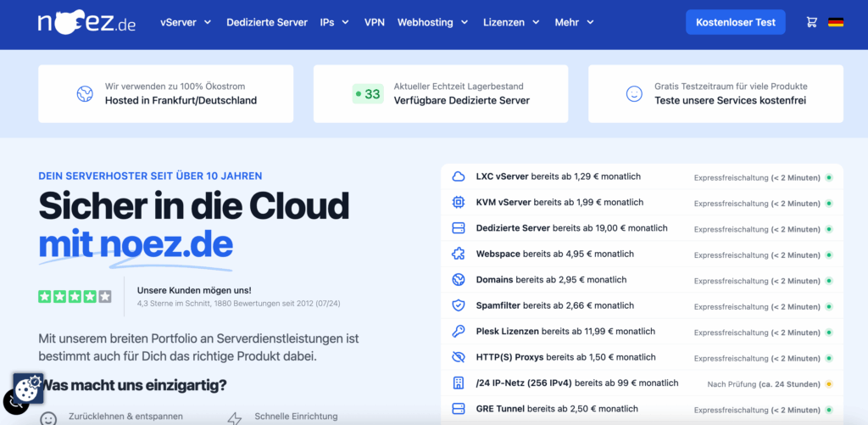Click the green 33 stock badge
Screen dimensions: 868x425
coord(368,94)
